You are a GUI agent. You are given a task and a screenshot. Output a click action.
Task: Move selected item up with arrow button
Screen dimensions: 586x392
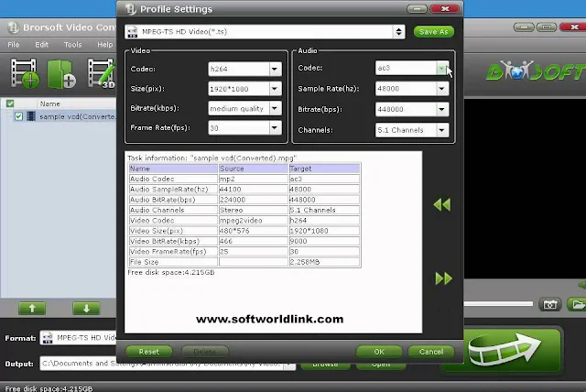pyautogui.click(x=32, y=309)
